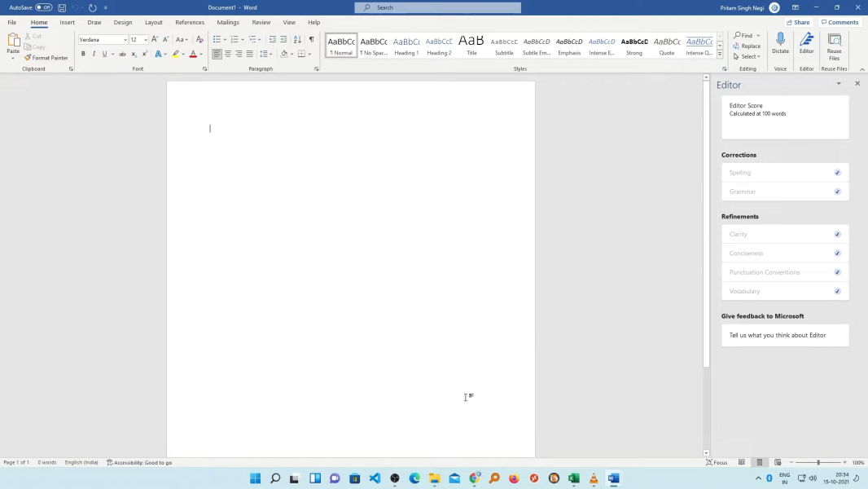Increase paragraph indent
This screenshot has width=868, height=489.
pyautogui.click(x=283, y=39)
